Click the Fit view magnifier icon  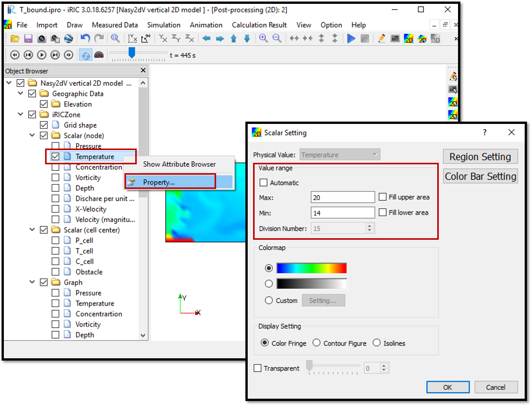pyautogui.click(x=115, y=38)
